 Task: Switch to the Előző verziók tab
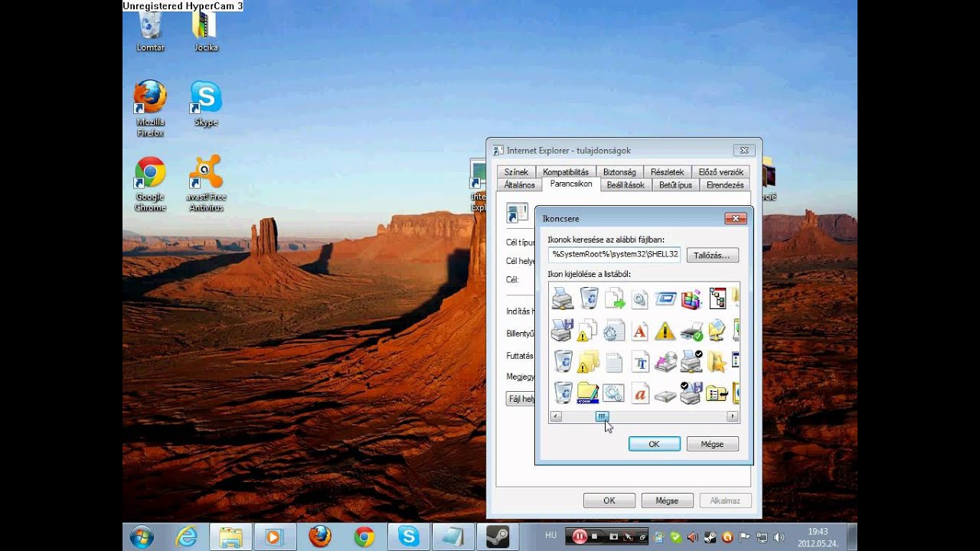[720, 172]
